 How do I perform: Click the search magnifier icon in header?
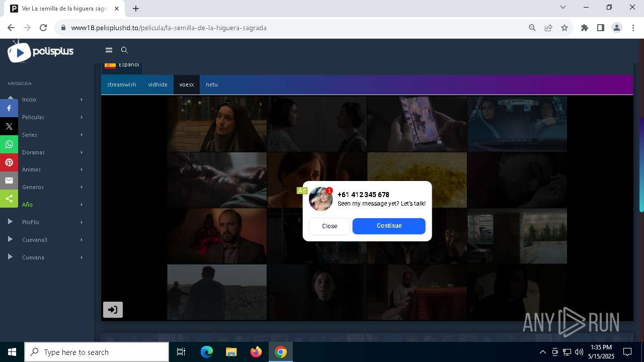[124, 50]
